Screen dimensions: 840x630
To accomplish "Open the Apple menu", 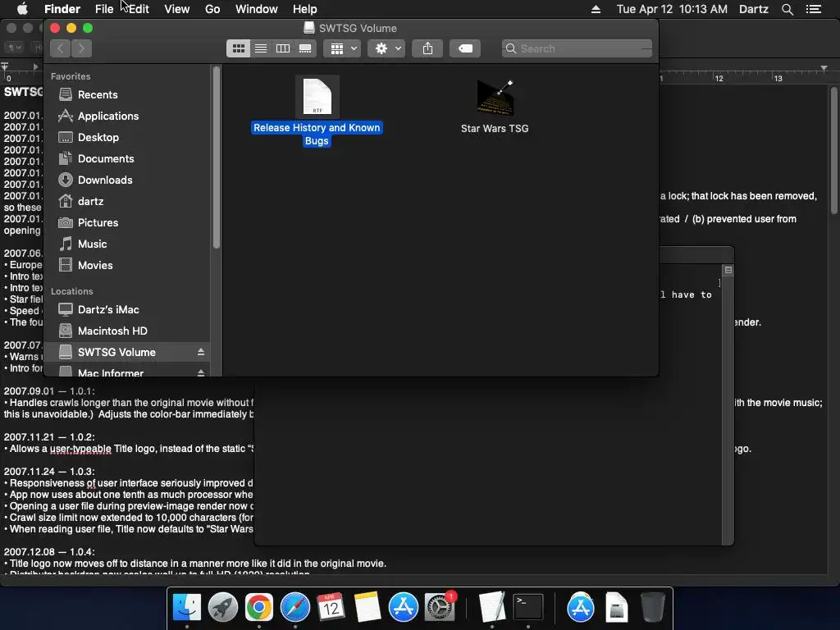I will coord(22,9).
